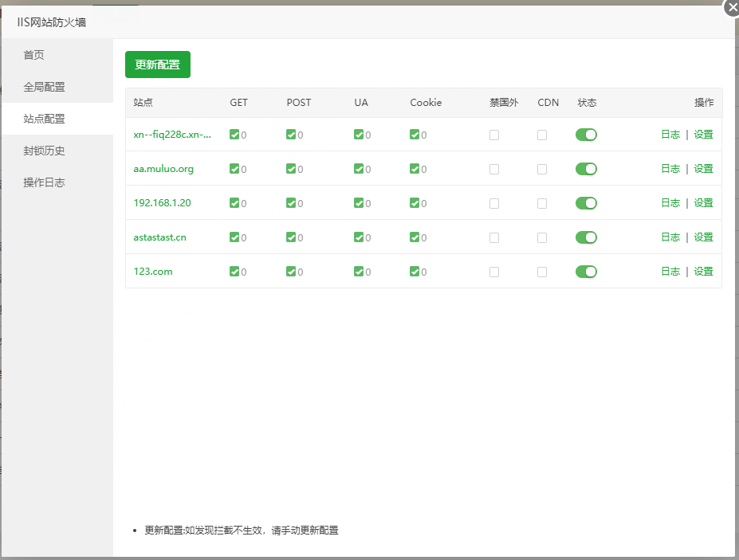Open 日志 for astastast.cn
Image resolution: width=739 pixels, height=560 pixels.
670,237
